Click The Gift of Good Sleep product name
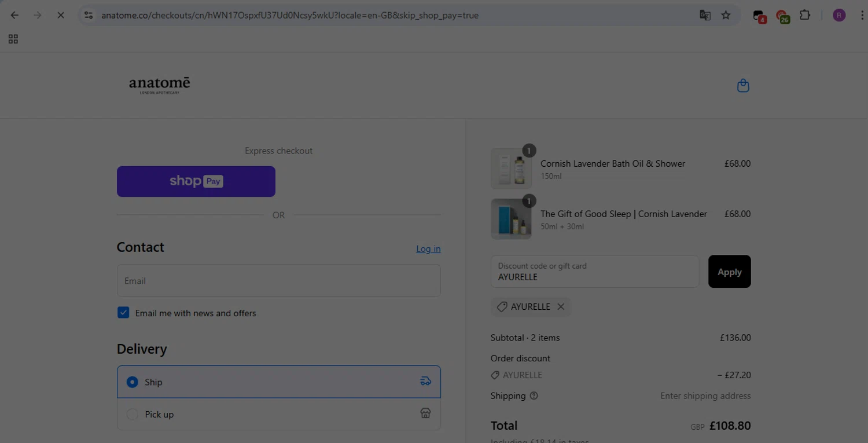Viewport: 868px width, 443px height. [x=624, y=214]
